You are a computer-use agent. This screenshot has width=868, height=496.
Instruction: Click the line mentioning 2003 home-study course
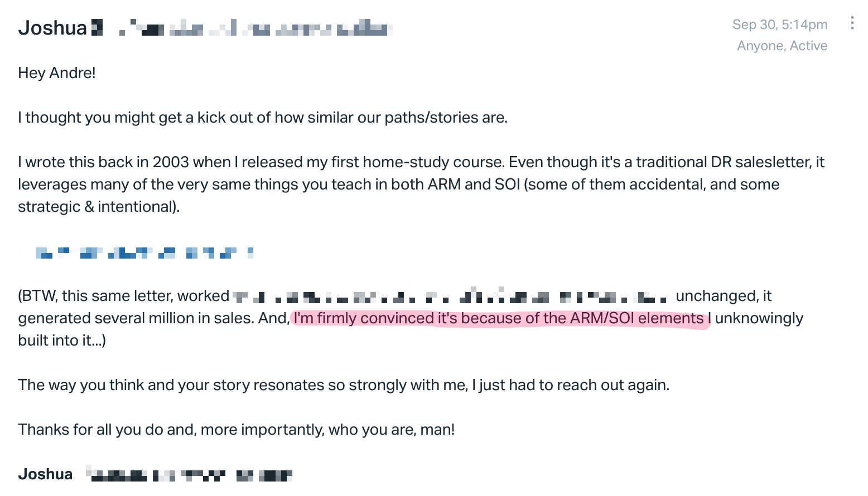tap(421, 162)
